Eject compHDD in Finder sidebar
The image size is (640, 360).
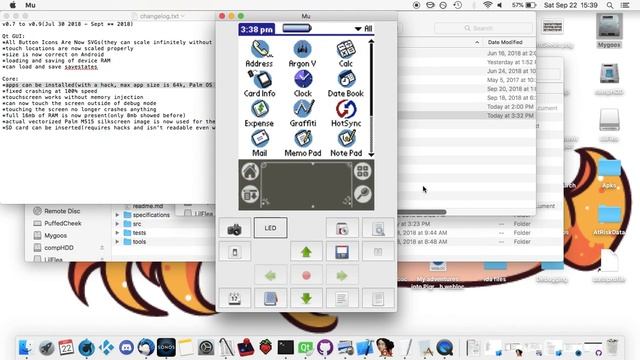point(102,248)
